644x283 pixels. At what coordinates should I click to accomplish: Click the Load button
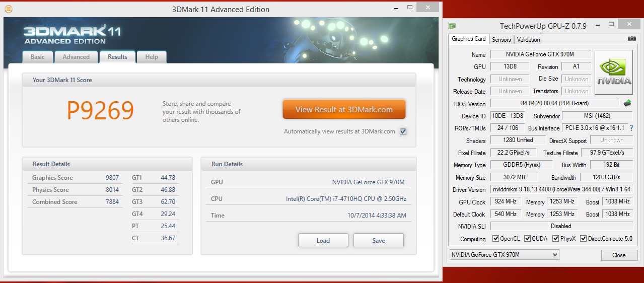323,240
